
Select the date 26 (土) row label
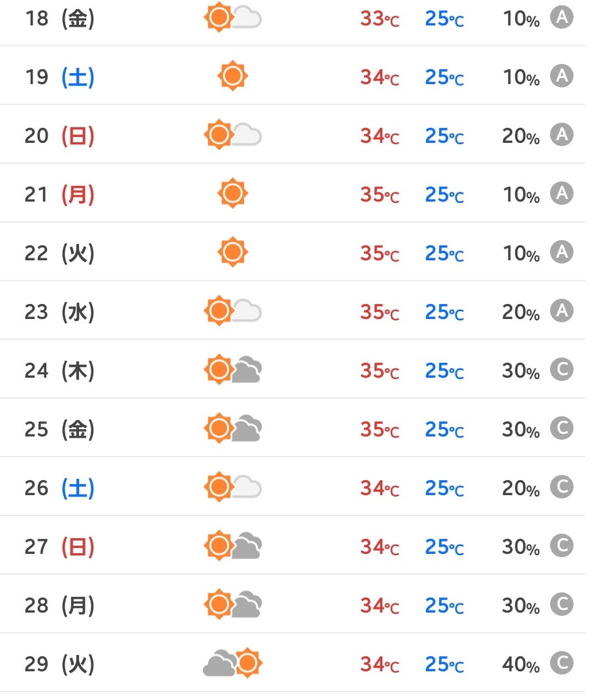coord(59,488)
